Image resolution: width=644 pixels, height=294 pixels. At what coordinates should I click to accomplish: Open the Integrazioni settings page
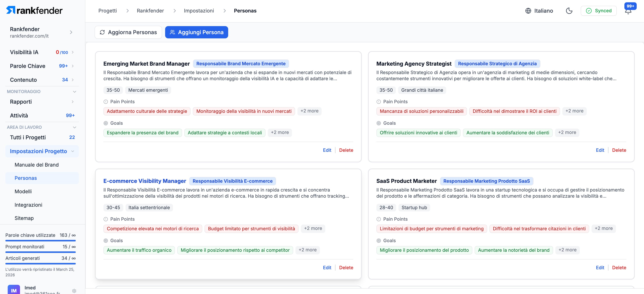pos(28,205)
